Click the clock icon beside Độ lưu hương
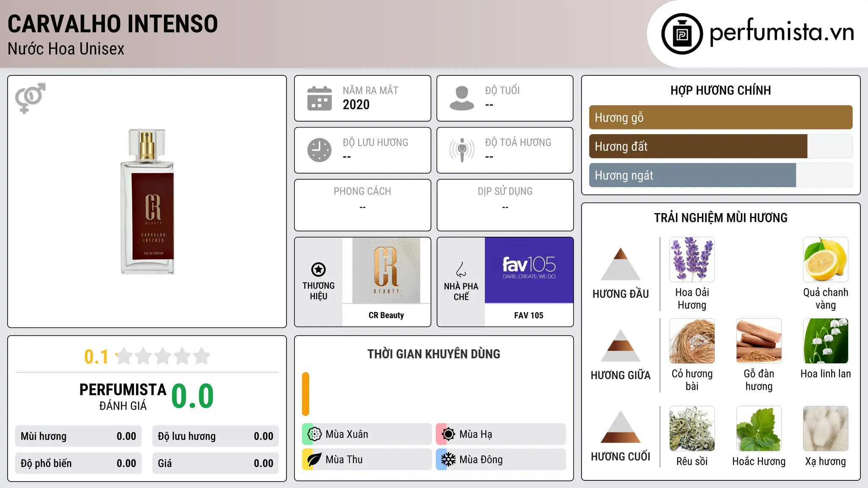This screenshot has height=488, width=868. pos(320,150)
